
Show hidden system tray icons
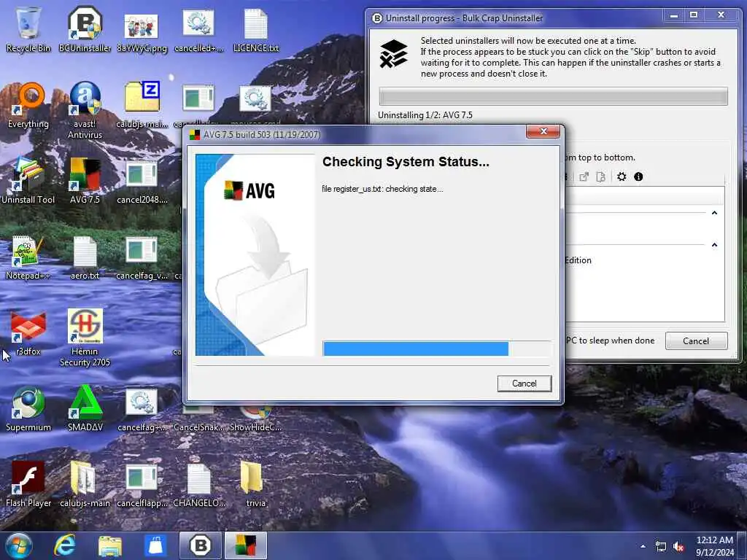click(x=643, y=546)
